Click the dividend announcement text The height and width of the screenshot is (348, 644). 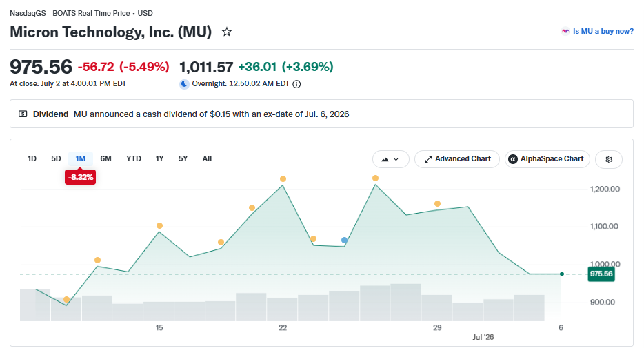212,114
